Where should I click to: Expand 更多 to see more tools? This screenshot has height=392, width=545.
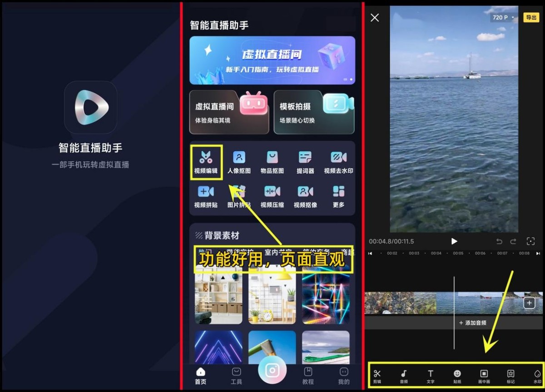338,196
